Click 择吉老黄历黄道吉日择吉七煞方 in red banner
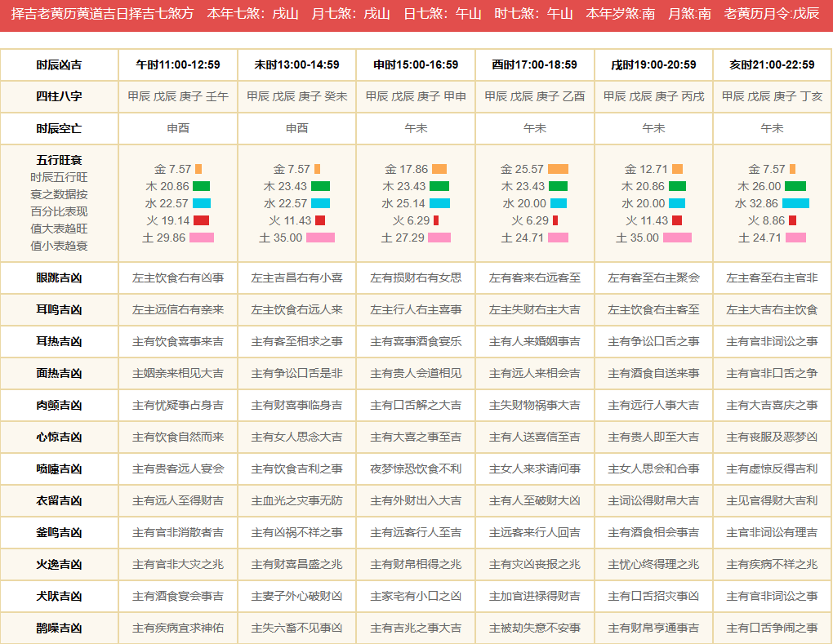The height and width of the screenshot is (644, 833). click(x=103, y=14)
